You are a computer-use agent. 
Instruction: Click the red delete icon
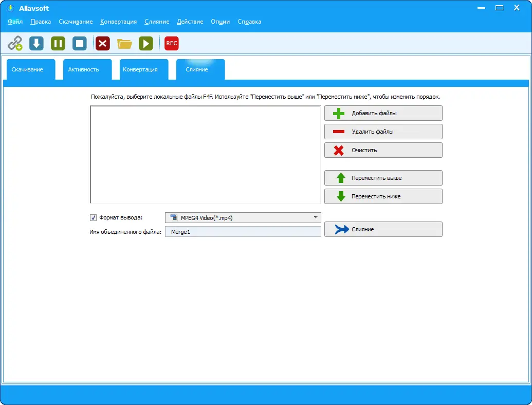pyautogui.click(x=102, y=43)
